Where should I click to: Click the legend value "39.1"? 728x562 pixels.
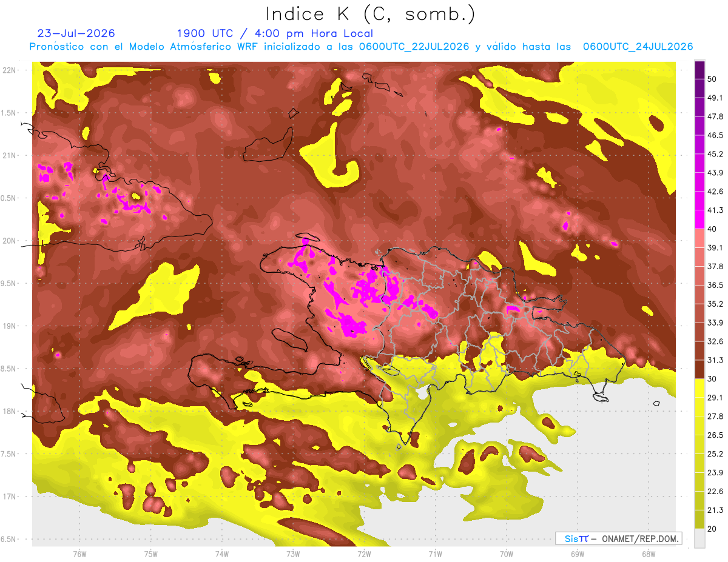(x=715, y=247)
